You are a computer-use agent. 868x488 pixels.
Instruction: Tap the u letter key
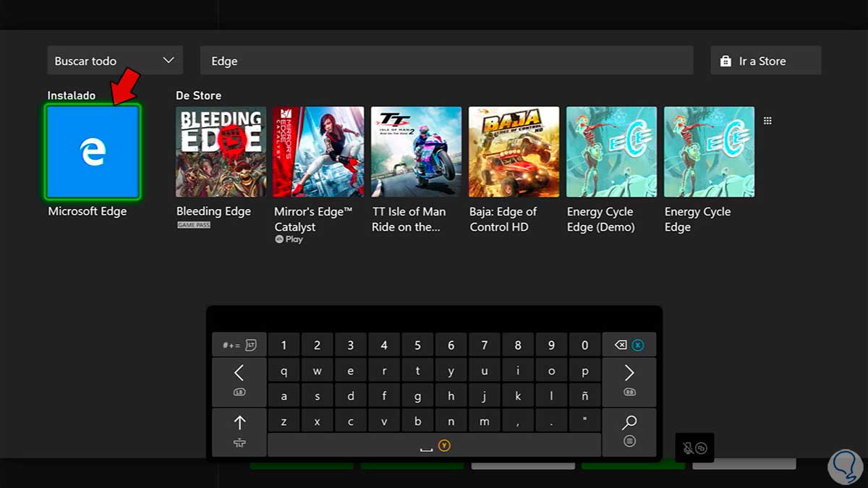485,371
